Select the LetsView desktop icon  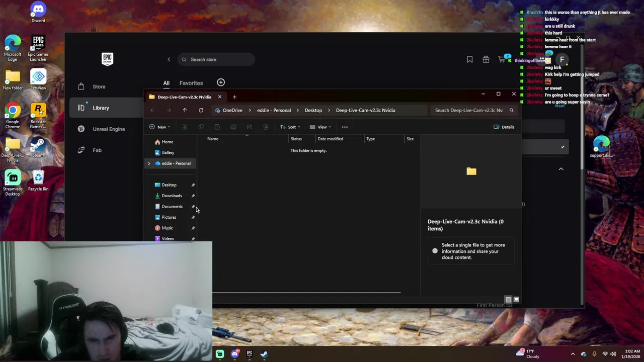pos(38,80)
